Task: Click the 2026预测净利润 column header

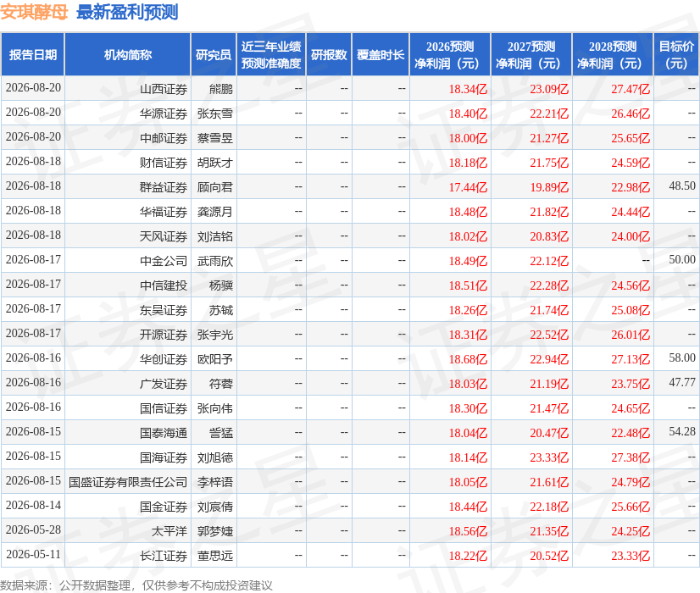Action: click(x=450, y=54)
